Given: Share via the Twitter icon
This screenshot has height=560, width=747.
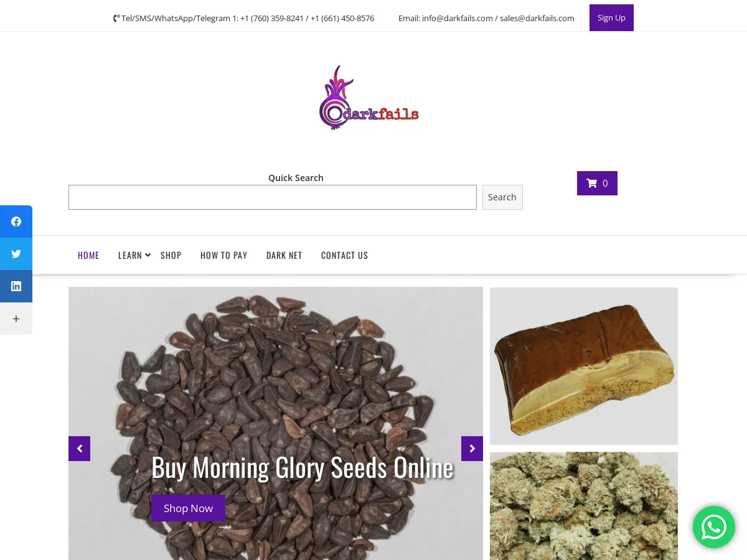Looking at the screenshot, I should coord(16,254).
